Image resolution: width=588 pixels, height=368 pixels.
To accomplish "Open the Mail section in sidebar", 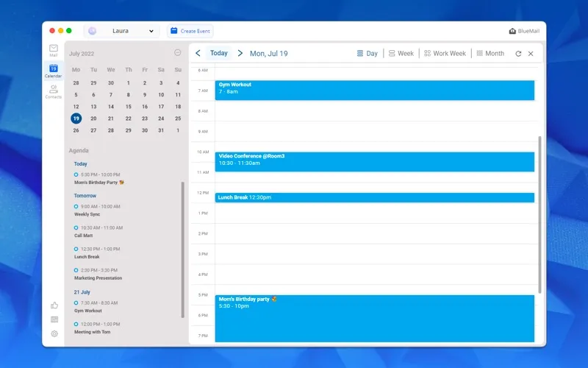I will click(54, 50).
